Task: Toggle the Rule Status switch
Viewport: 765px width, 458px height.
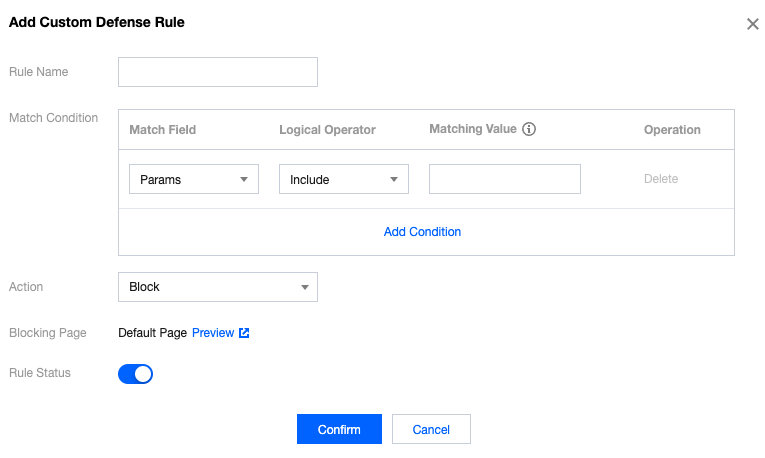Action: pos(135,374)
